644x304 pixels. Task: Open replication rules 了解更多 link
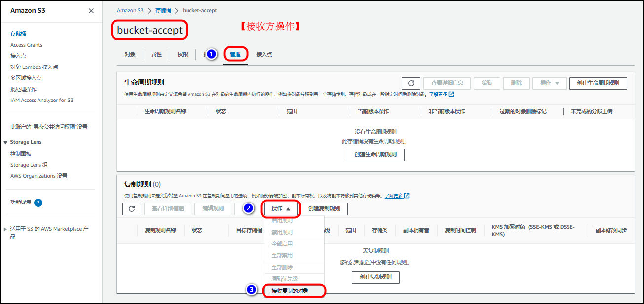click(394, 196)
